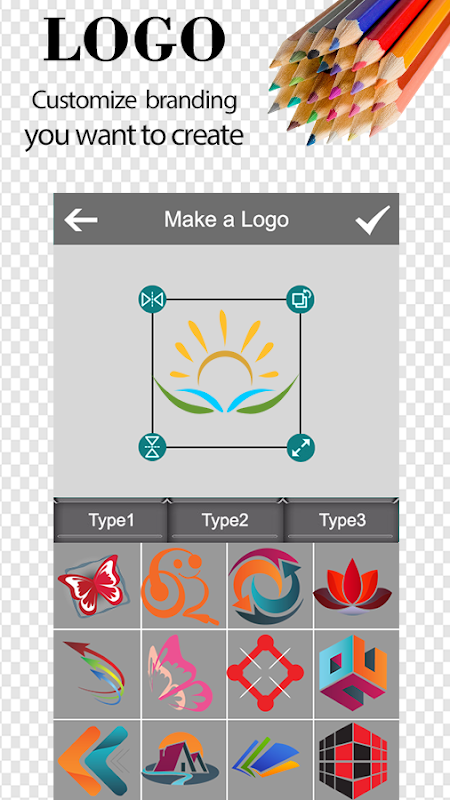Select the colorful 3D cube logo
This screenshot has height=800, width=450.
point(356,674)
